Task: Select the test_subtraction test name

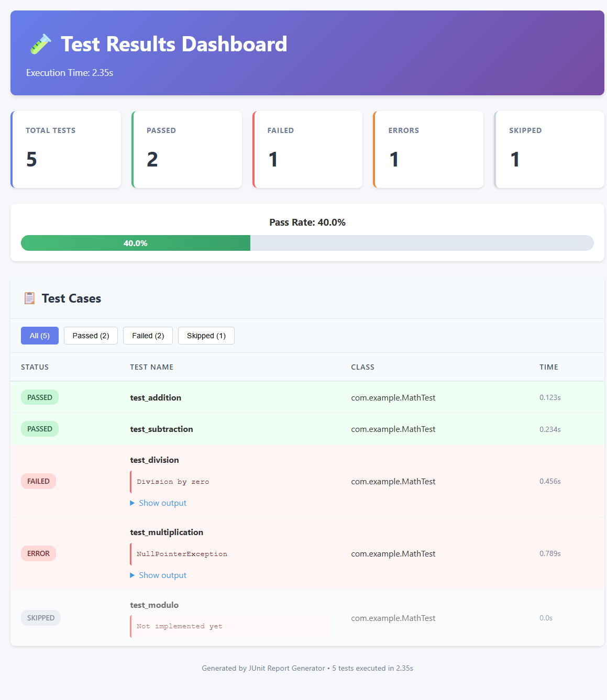Action: pyautogui.click(x=161, y=429)
